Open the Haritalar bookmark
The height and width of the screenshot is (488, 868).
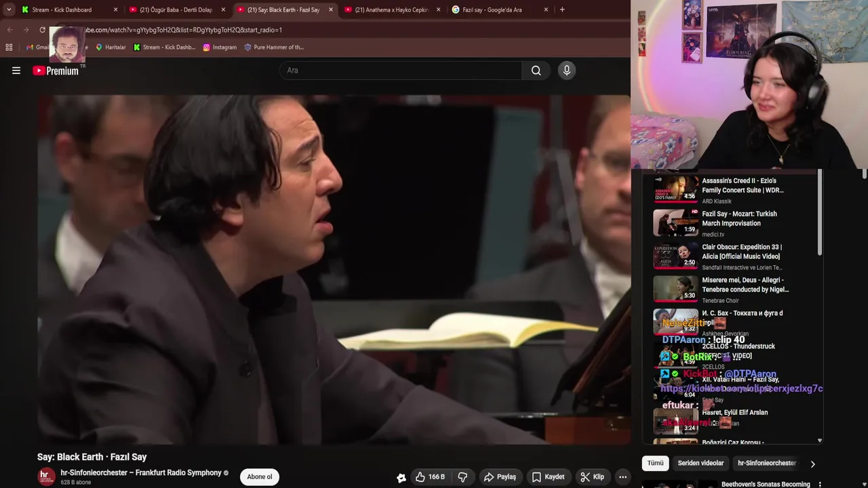pyautogui.click(x=111, y=47)
